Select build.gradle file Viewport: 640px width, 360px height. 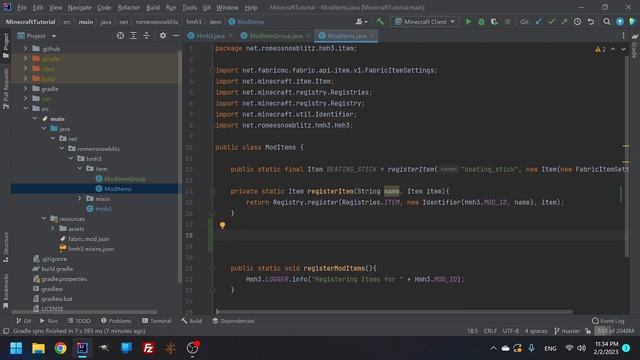tap(57, 269)
